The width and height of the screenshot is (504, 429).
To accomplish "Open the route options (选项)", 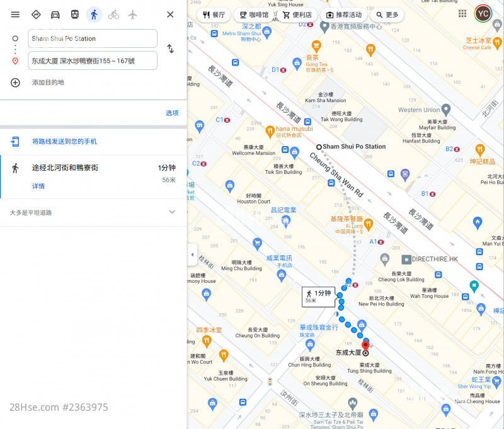I will [172, 113].
